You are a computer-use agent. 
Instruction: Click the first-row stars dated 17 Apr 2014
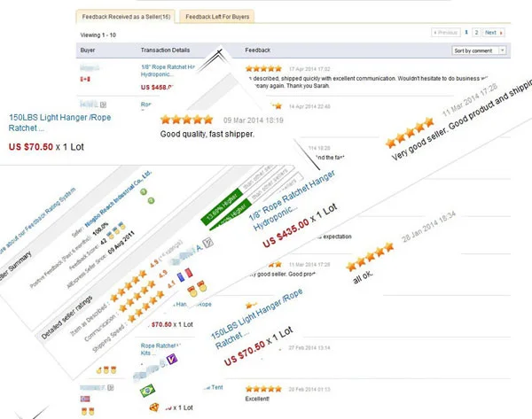[263, 69]
